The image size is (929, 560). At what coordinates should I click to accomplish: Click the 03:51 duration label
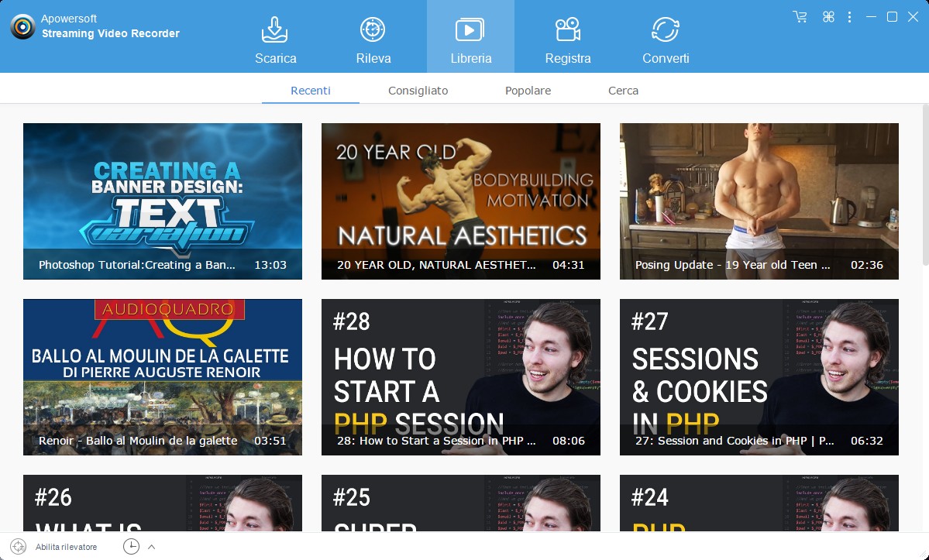tap(270, 441)
